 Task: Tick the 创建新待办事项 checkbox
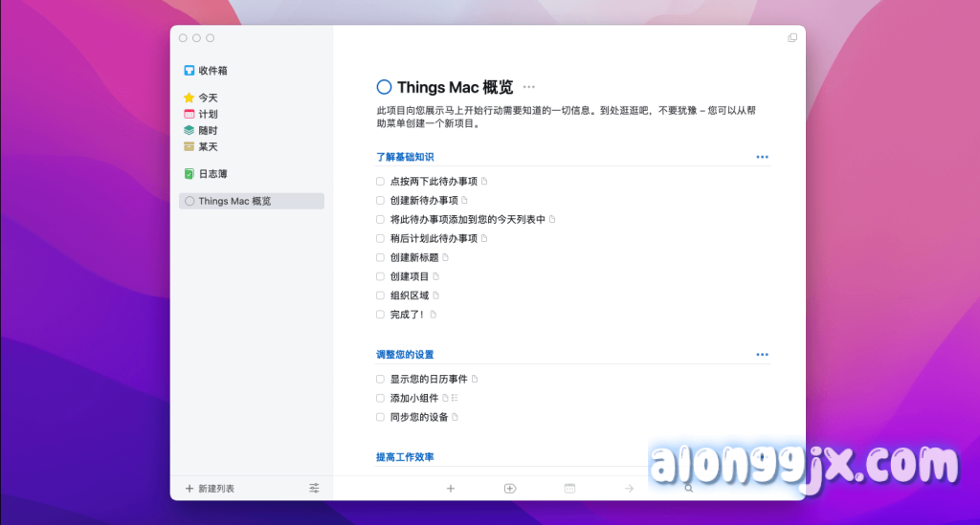tap(381, 201)
